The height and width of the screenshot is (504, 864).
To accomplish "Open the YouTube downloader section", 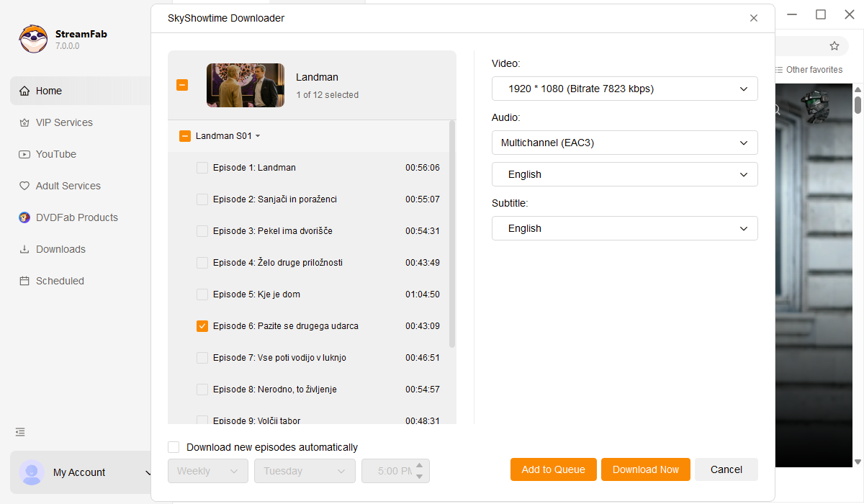I will pyautogui.click(x=56, y=154).
